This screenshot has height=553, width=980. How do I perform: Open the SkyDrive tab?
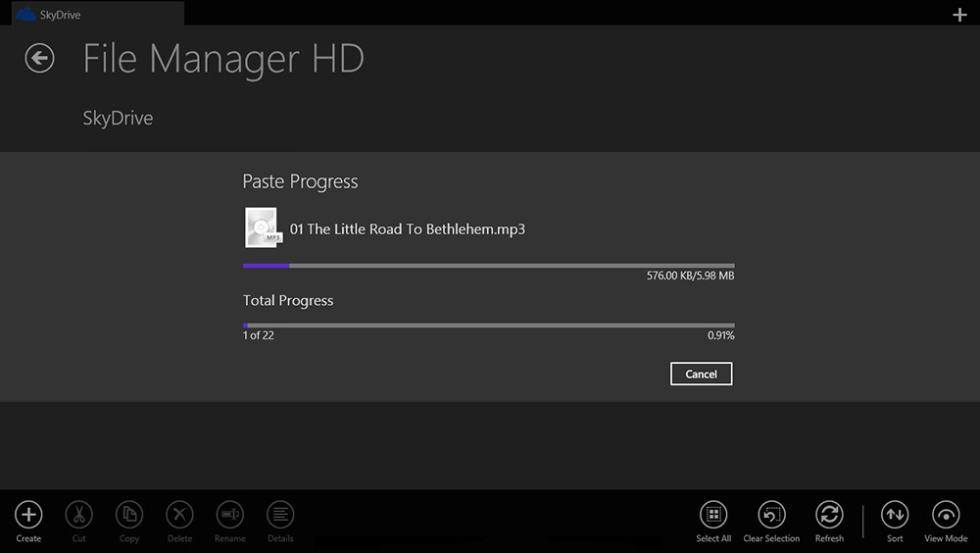97,14
